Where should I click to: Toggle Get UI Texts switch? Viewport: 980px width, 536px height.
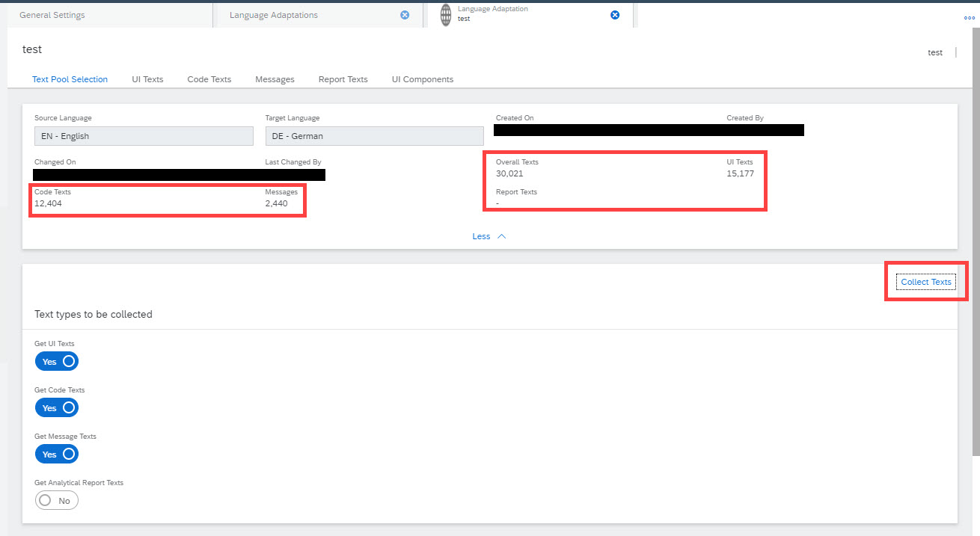click(x=57, y=362)
